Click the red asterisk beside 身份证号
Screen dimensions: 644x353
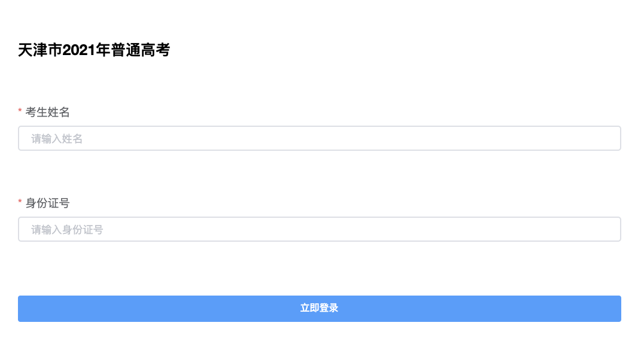pyautogui.click(x=20, y=203)
